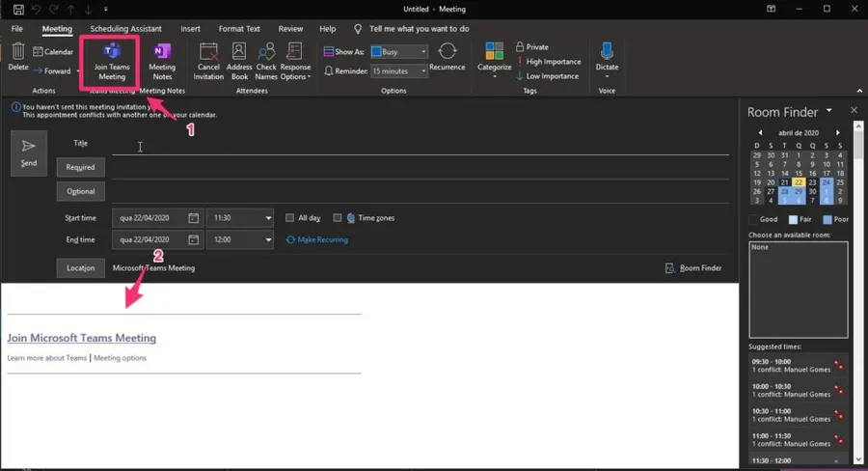
Task: Click the Join Teams Meeting icon
Action: [x=111, y=51]
